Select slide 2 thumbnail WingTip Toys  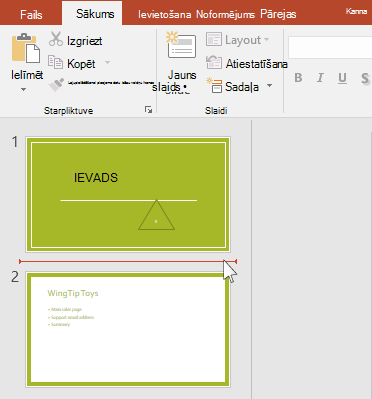[128, 330]
